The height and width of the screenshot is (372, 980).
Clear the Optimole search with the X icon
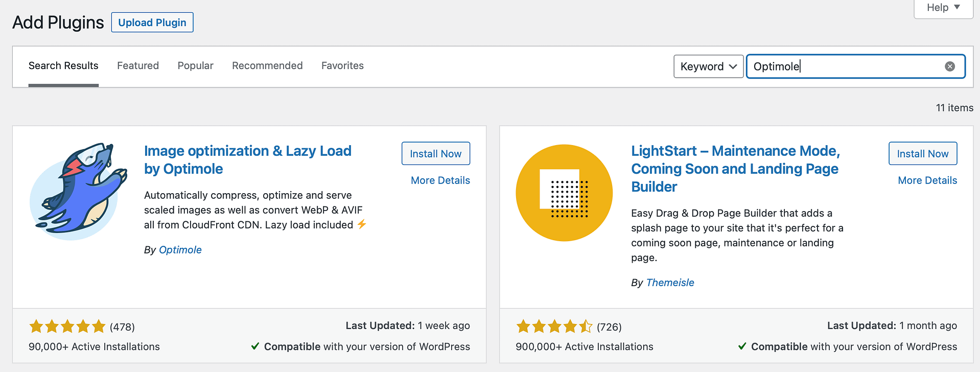click(949, 65)
